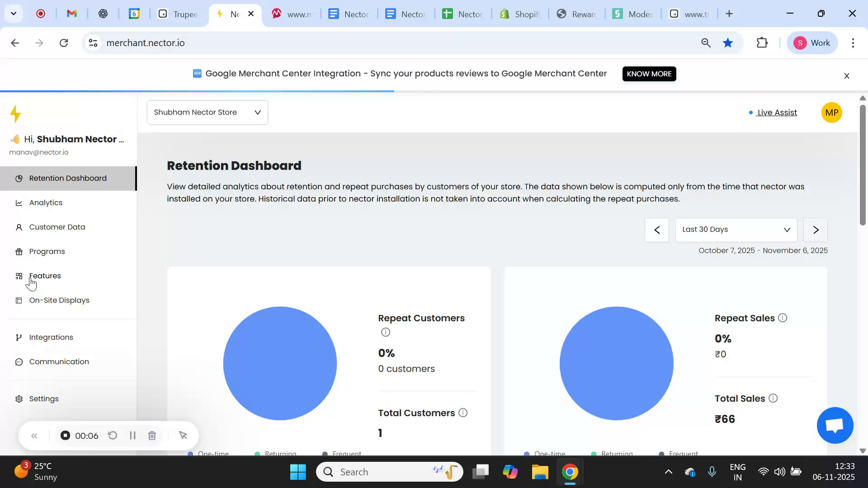Screen dimensions: 868x488
Task: Switch to the Trupeer browser tab
Action: (x=181, y=14)
